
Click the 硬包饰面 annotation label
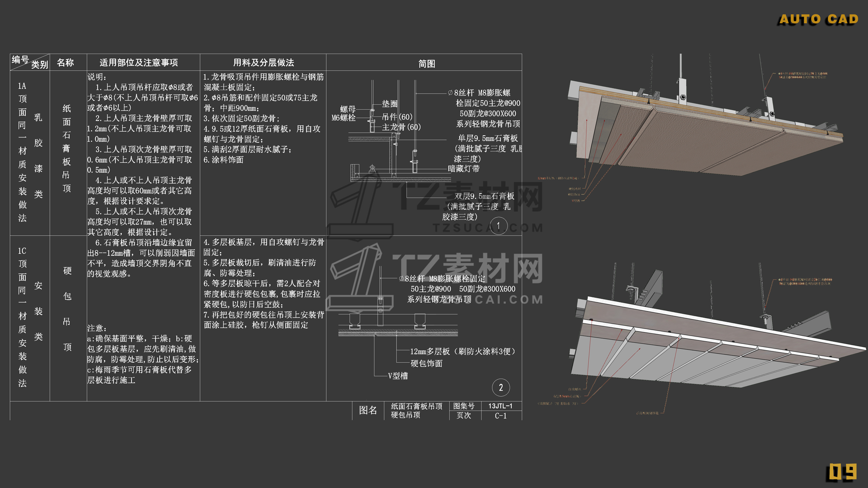point(426,363)
